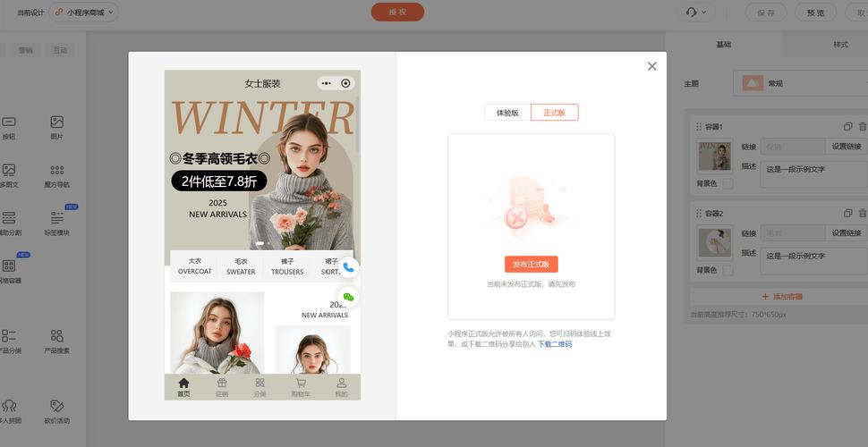868x447 pixels.
Task: Click the copy icon for 容器1
Action: [x=847, y=127]
